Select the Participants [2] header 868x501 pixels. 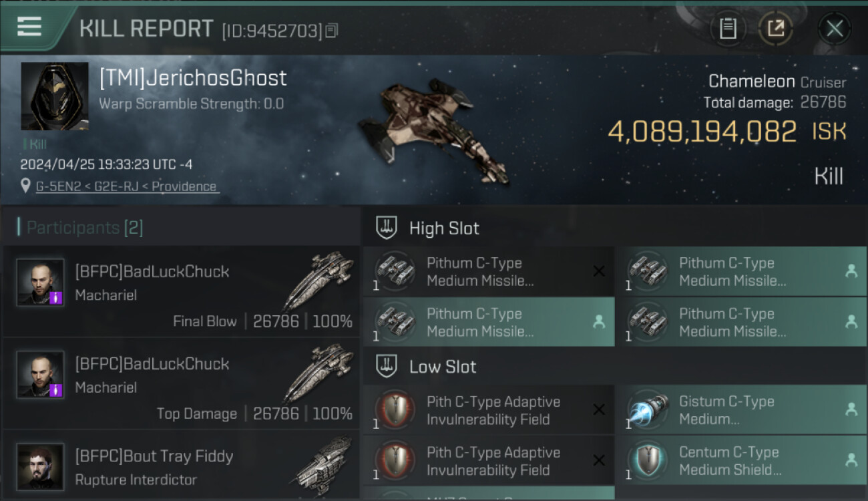85,228
